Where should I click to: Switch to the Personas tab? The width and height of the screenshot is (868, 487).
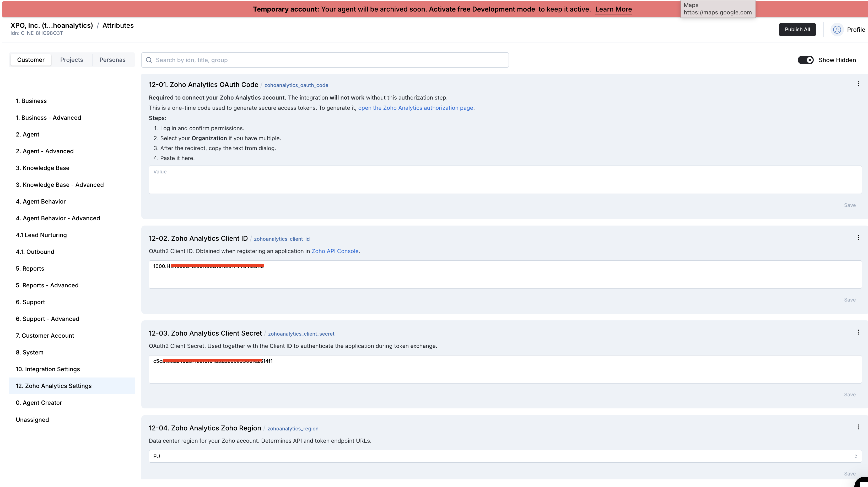pos(112,60)
